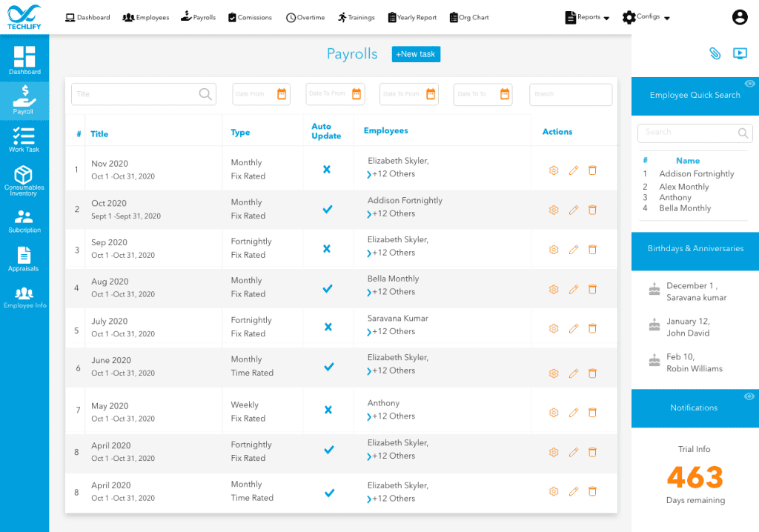Viewport: 759px width, 532px height.
Task: Click the +New task button
Action: click(x=416, y=54)
